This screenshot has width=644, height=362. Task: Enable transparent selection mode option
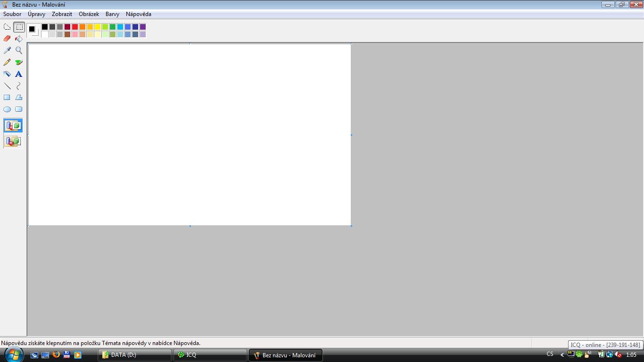13,141
